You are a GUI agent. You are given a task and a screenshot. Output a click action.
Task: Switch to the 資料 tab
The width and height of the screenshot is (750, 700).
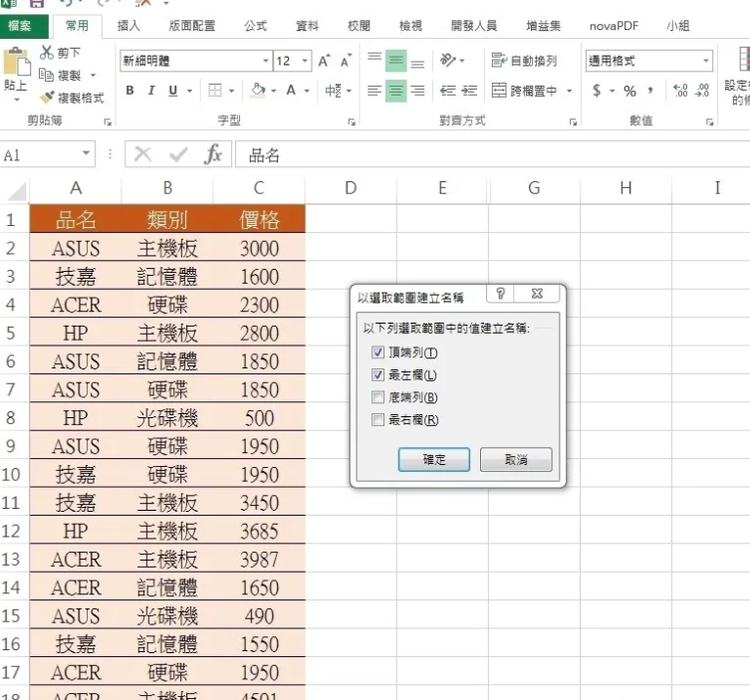tap(307, 26)
